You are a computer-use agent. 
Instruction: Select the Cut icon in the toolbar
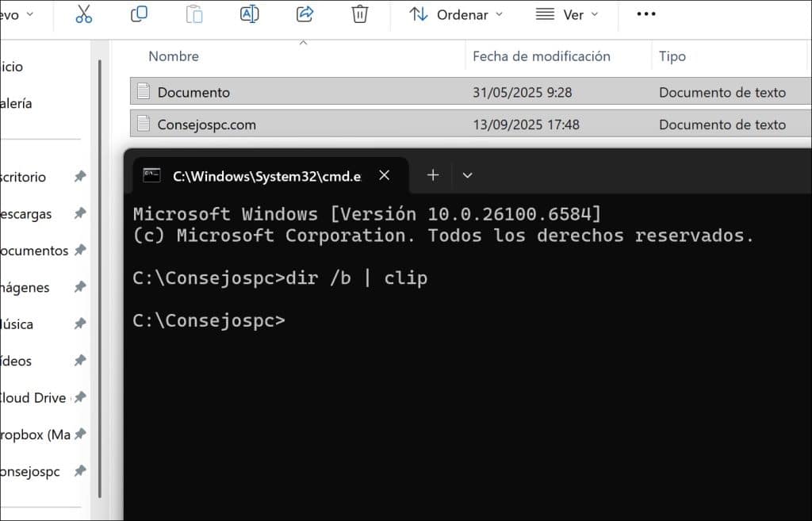point(83,14)
